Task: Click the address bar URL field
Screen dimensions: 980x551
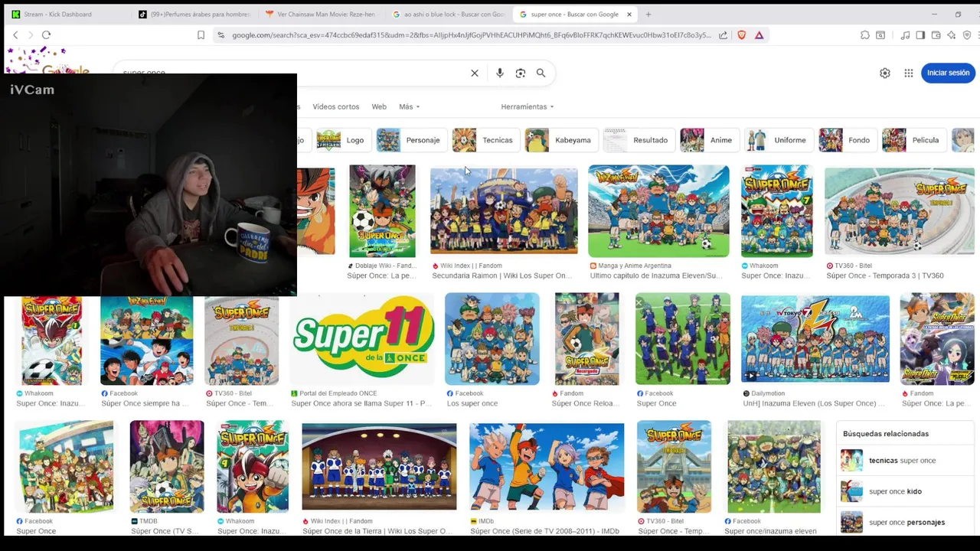Action: tap(471, 35)
